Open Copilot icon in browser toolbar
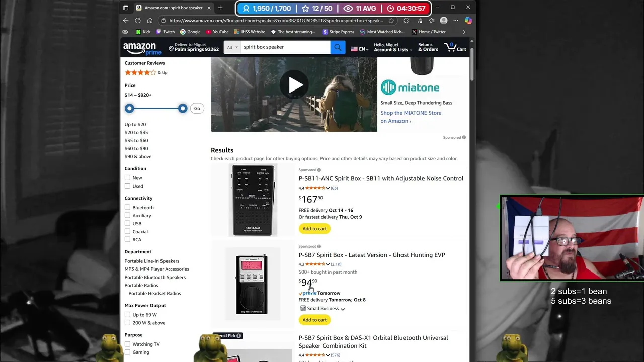 click(468, 21)
